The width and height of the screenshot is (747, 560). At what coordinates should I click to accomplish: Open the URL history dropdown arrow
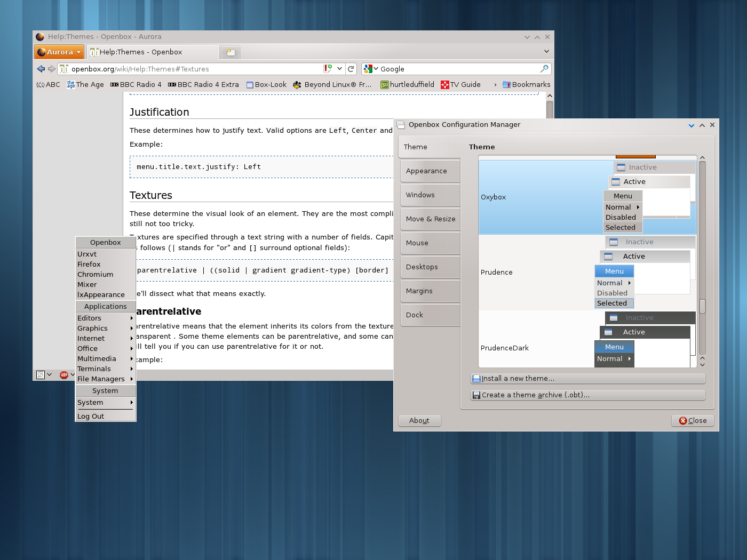coord(339,69)
